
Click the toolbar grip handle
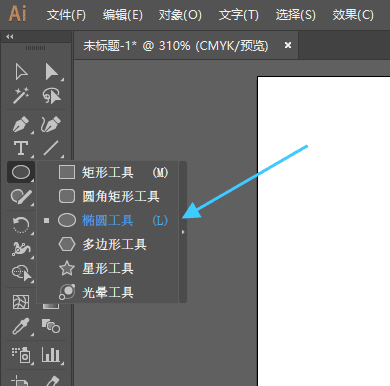[x=35, y=48]
